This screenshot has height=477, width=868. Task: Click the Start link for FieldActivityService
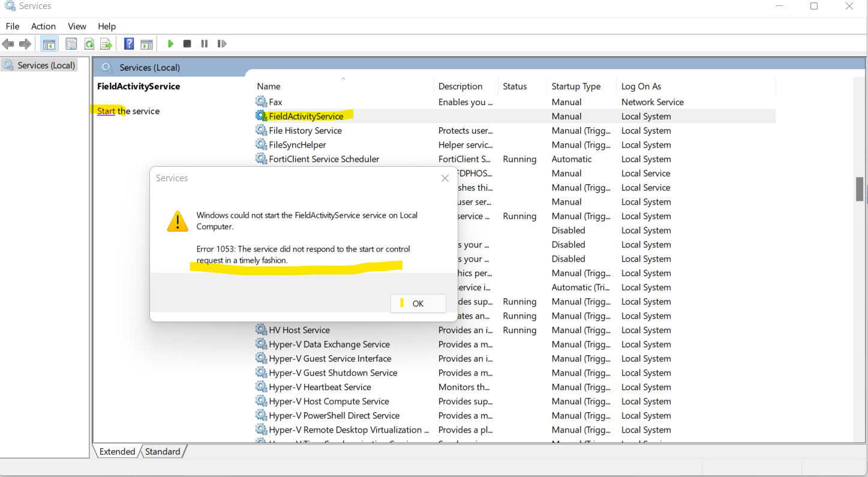click(x=106, y=111)
